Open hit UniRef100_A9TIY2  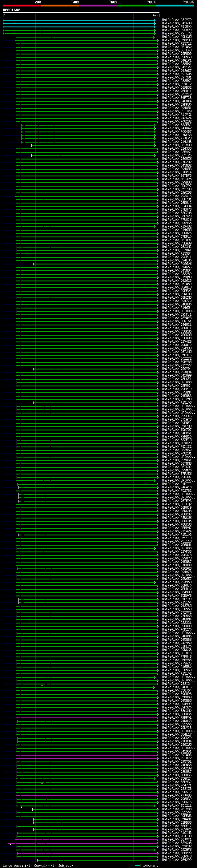[x=177, y=33]
